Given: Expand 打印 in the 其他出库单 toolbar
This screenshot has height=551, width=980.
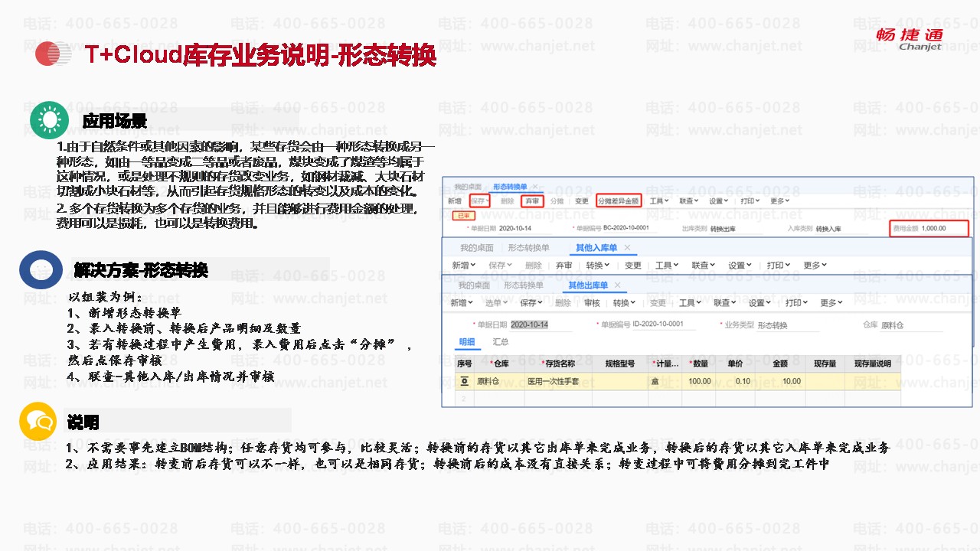Looking at the screenshot, I should coord(796,303).
